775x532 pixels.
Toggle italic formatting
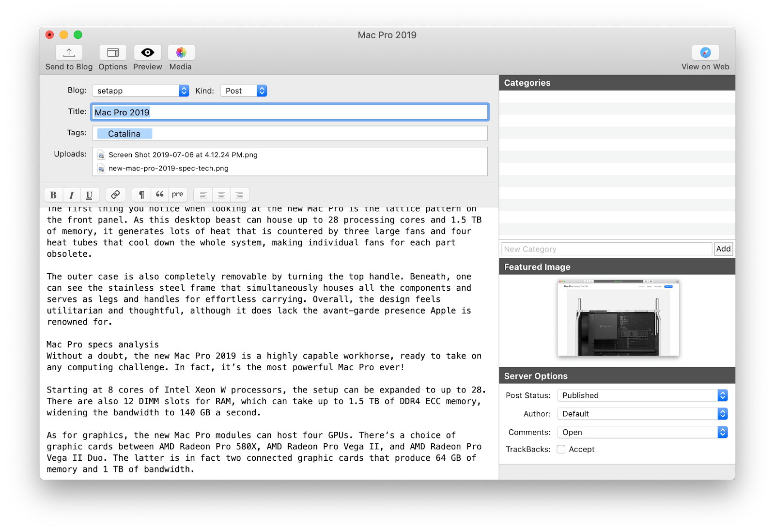coord(71,195)
